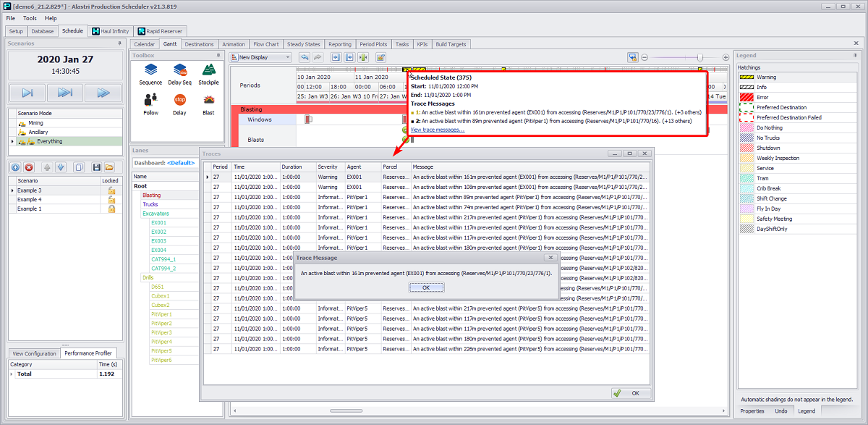This screenshot has height=425, width=868.
Task: Toggle the Toolbox panel pin
Action: tap(218, 55)
